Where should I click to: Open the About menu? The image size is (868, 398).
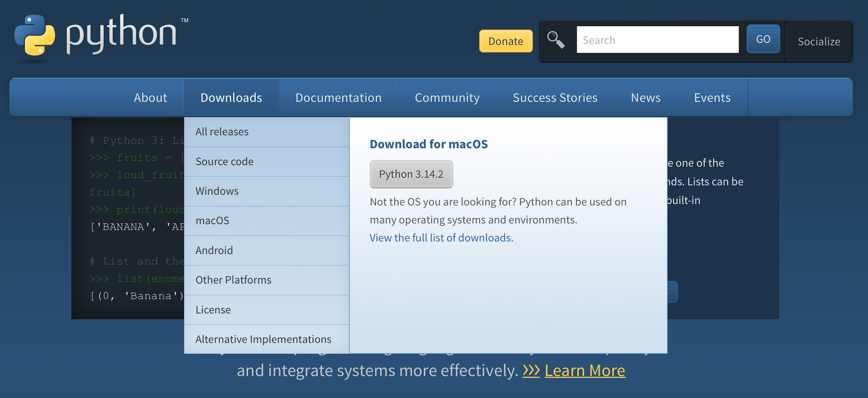[150, 97]
